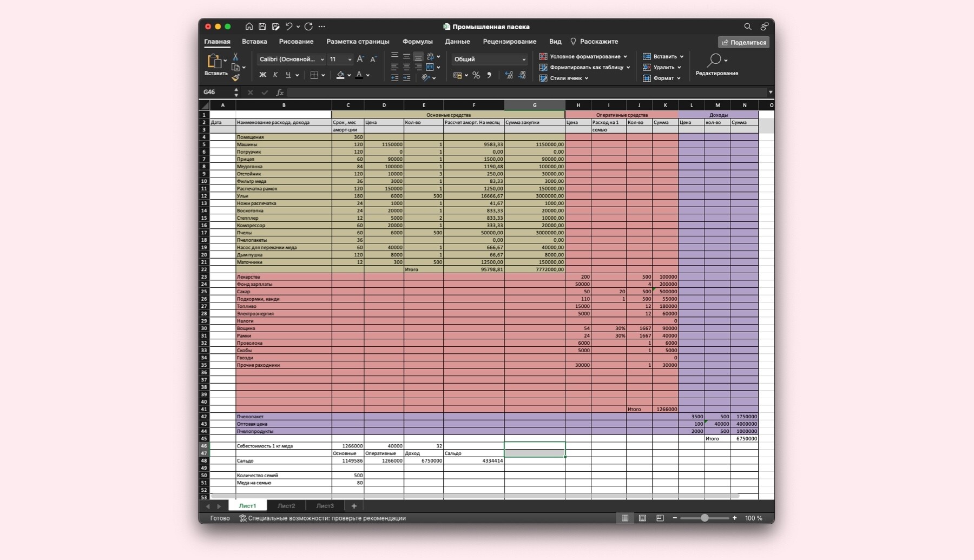Switch to Normal view in status bar
The width and height of the screenshot is (974, 560).
click(625, 518)
